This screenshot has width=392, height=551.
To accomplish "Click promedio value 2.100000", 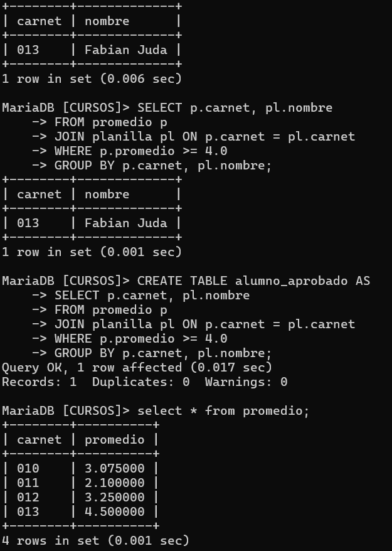I will pos(115,483).
